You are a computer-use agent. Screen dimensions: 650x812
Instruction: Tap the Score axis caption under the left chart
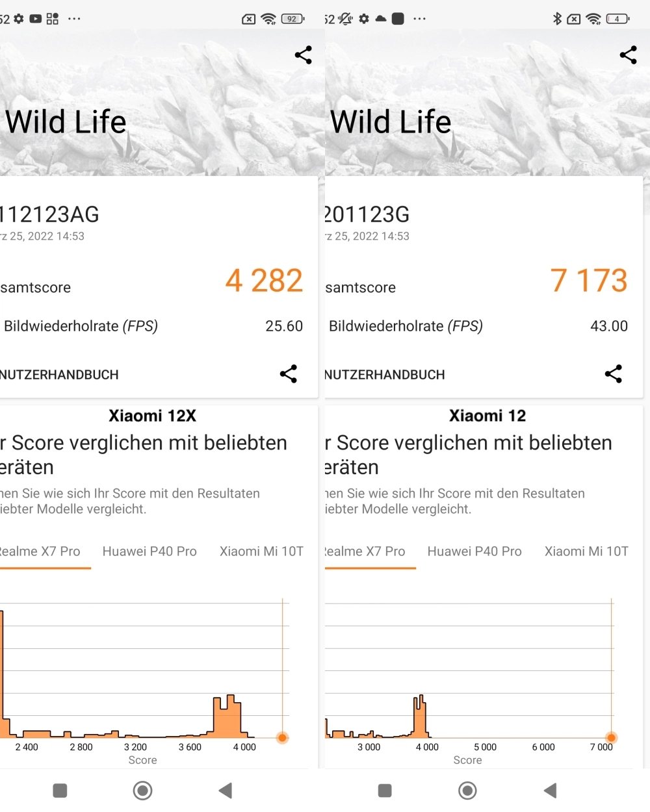pyautogui.click(x=142, y=760)
